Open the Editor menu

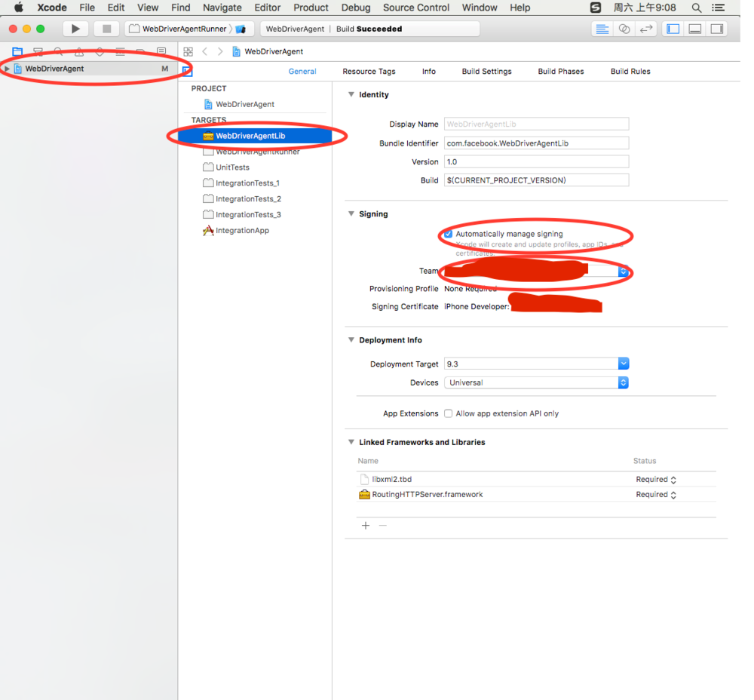pyautogui.click(x=268, y=8)
